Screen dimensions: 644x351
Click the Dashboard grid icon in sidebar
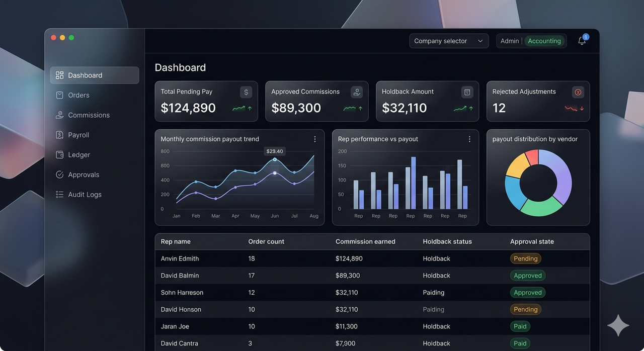(59, 75)
